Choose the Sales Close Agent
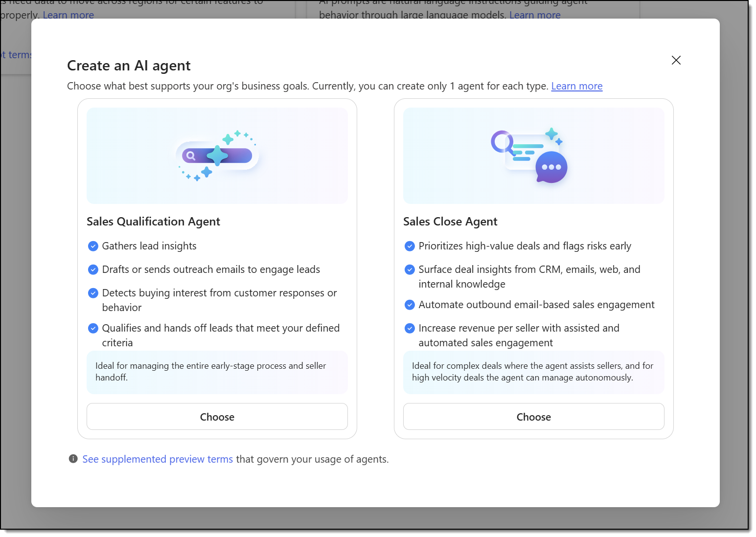The width and height of the screenshot is (756, 537). pos(533,417)
